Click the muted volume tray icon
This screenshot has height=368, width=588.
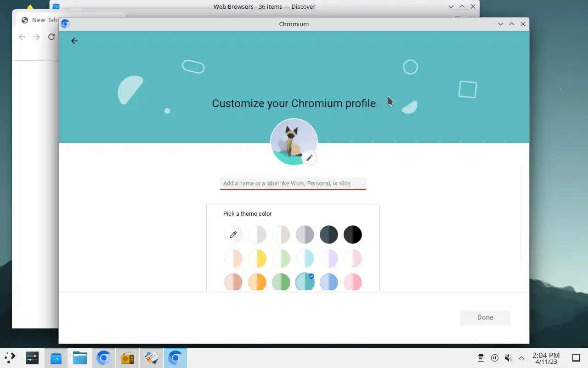tap(508, 357)
